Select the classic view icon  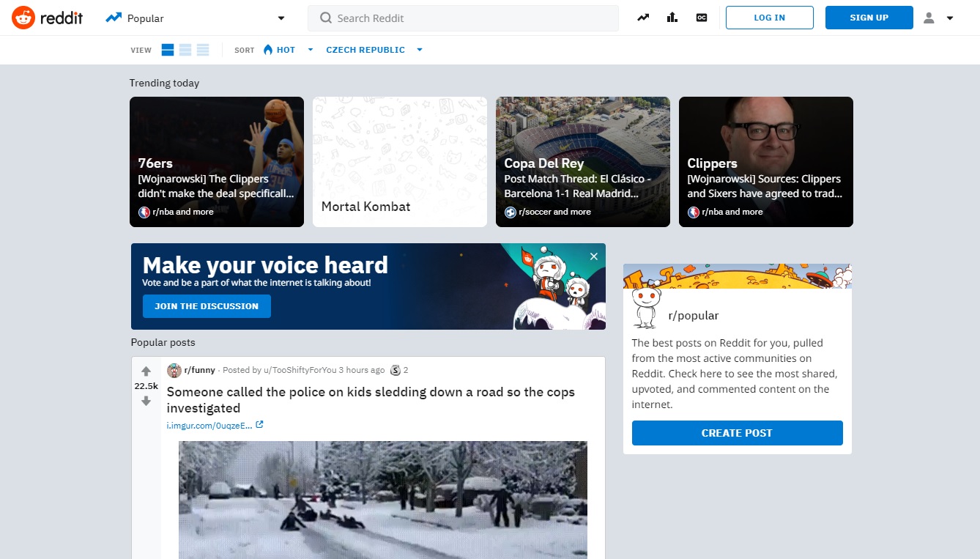tap(185, 50)
